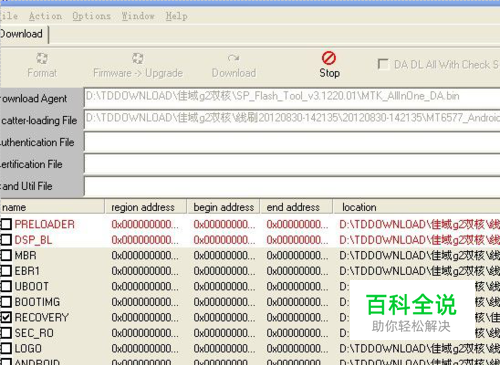Click the EBR1 location path
This screenshot has width=500, height=365.
pos(420,271)
